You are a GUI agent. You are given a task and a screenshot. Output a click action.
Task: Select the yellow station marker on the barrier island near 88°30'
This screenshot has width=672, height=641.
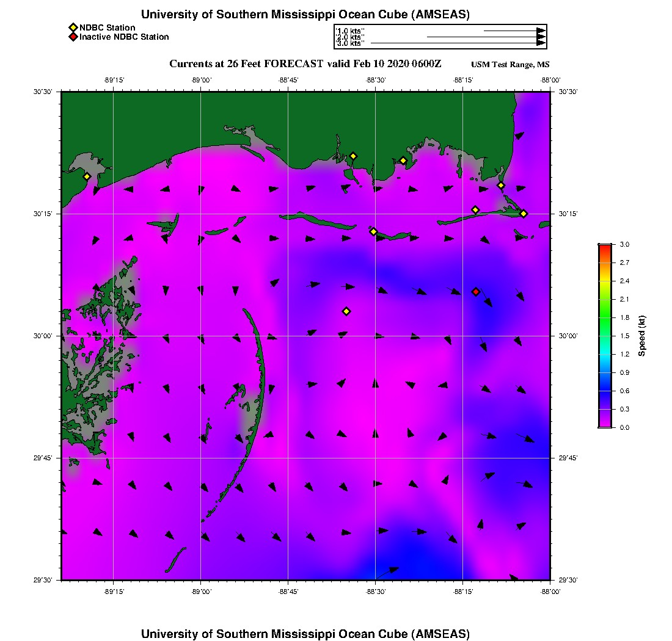click(373, 231)
